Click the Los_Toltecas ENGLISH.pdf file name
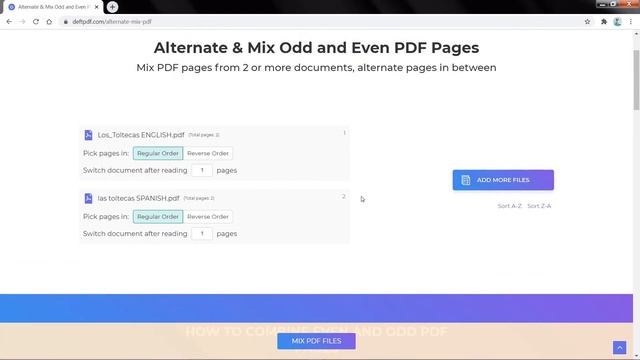 [141, 135]
